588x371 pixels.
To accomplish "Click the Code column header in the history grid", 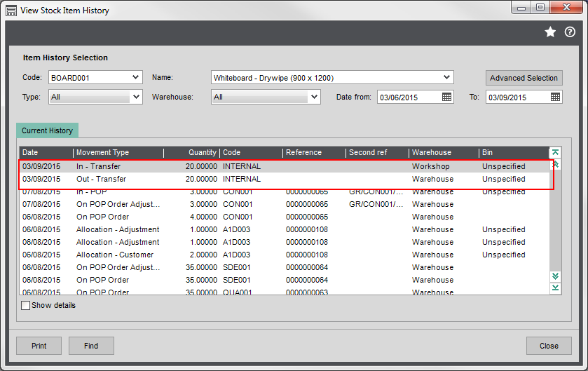I will pos(251,152).
